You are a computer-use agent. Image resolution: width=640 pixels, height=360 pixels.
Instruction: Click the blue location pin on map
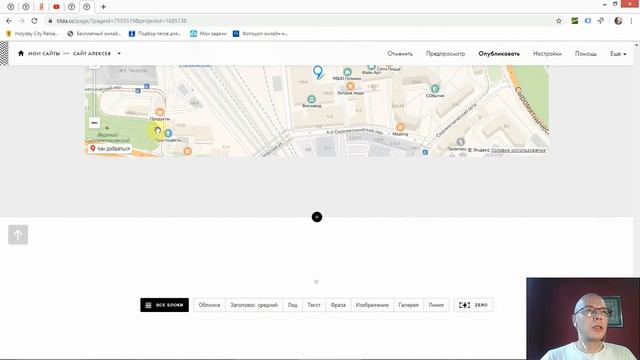[318, 72]
